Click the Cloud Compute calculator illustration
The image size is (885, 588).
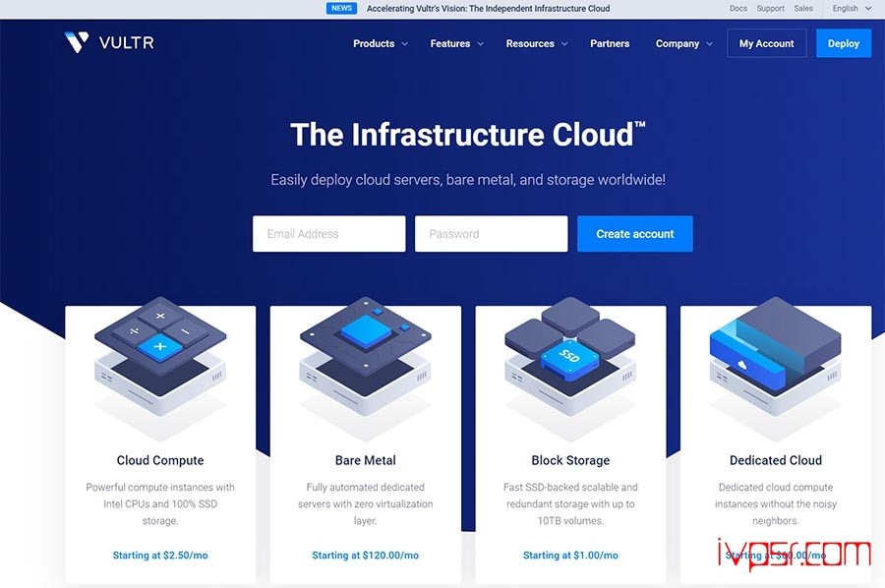[x=160, y=368]
